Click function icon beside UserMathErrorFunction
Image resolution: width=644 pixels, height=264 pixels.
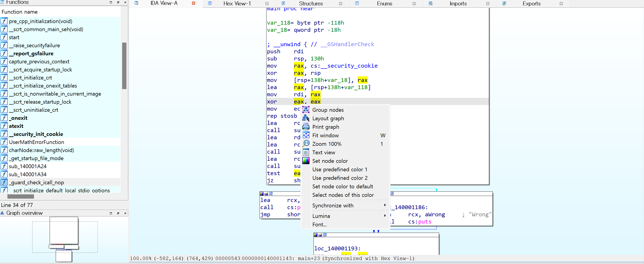click(x=4, y=142)
